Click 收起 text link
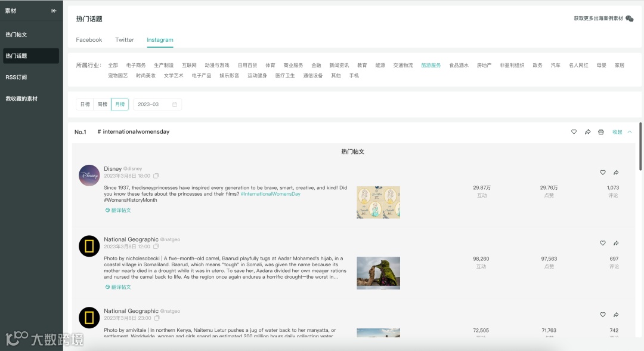 [x=617, y=132]
